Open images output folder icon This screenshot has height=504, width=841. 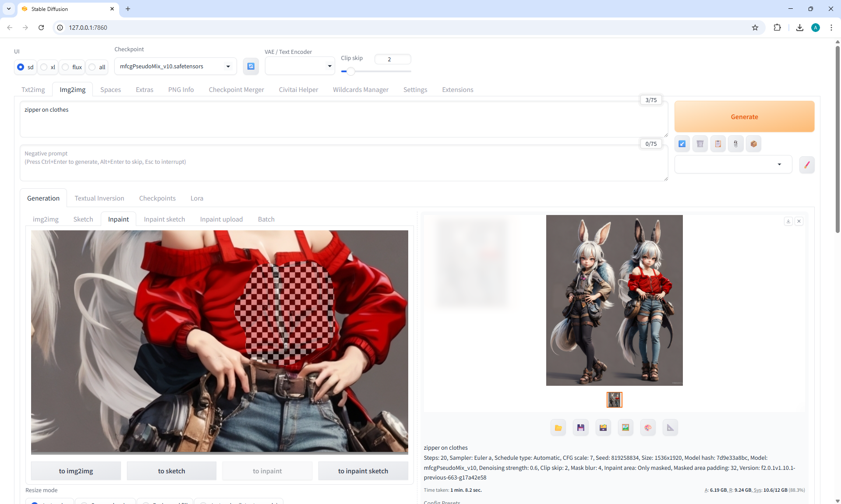[x=558, y=427]
